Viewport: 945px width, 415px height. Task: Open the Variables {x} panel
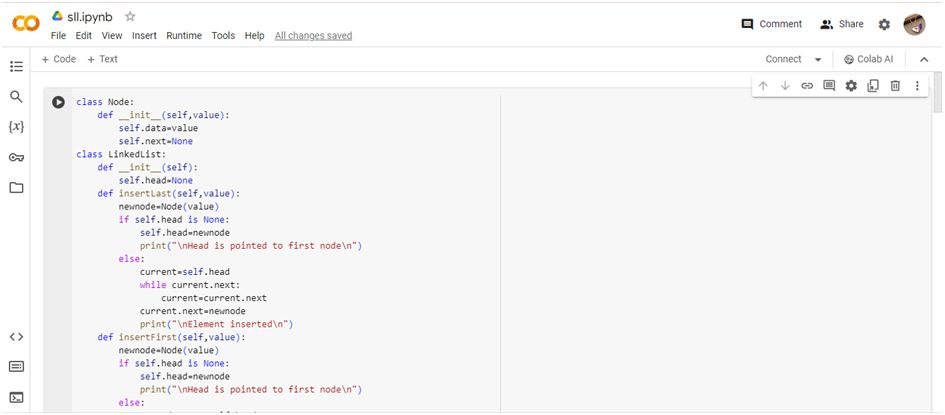[x=16, y=127]
